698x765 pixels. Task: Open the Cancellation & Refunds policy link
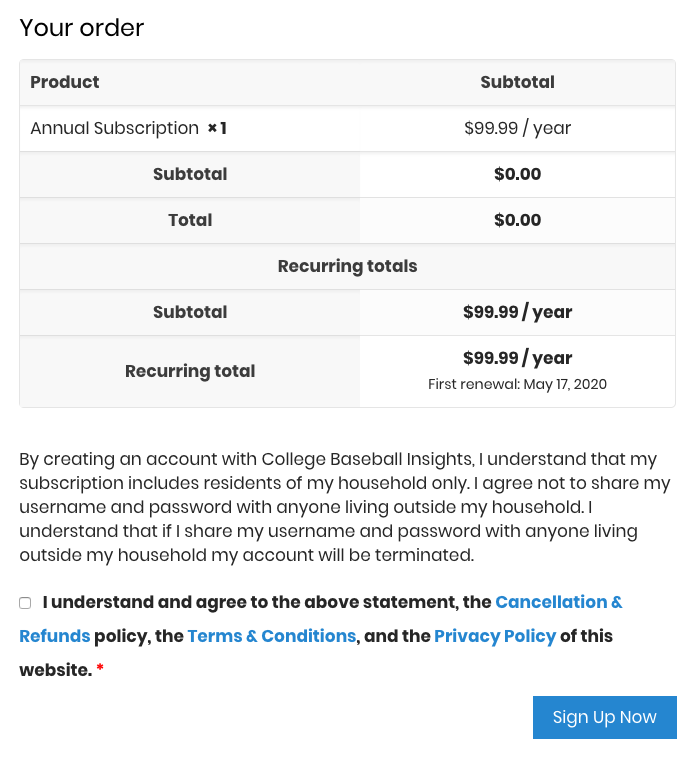(558, 602)
